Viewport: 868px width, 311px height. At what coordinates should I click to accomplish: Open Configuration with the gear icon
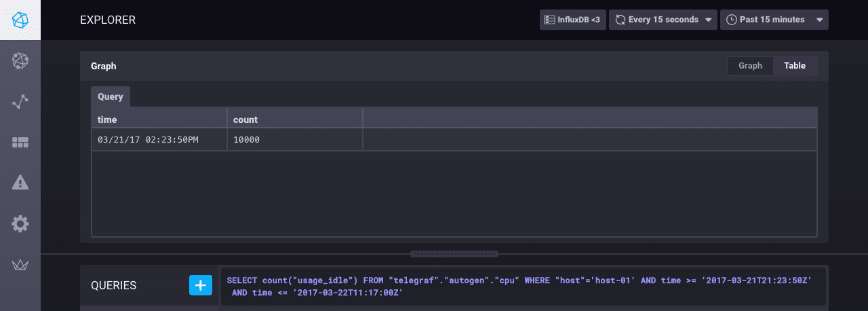point(20,223)
